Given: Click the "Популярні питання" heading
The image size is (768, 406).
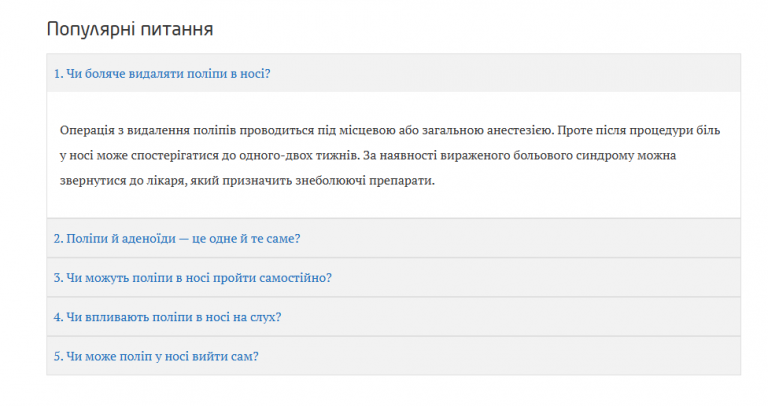Looking at the screenshot, I should [x=130, y=29].
